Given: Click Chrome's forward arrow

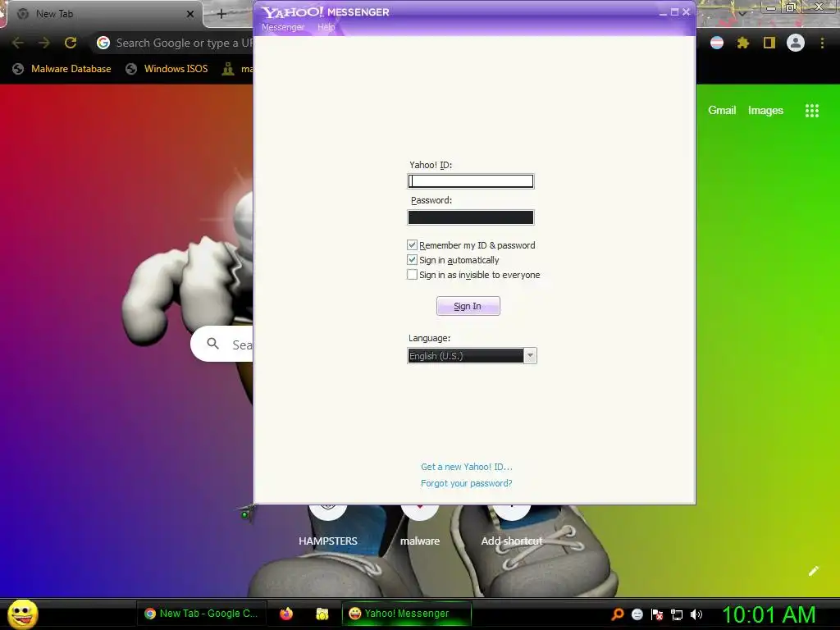Looking at the screenshot, I should tap(44, 43).
